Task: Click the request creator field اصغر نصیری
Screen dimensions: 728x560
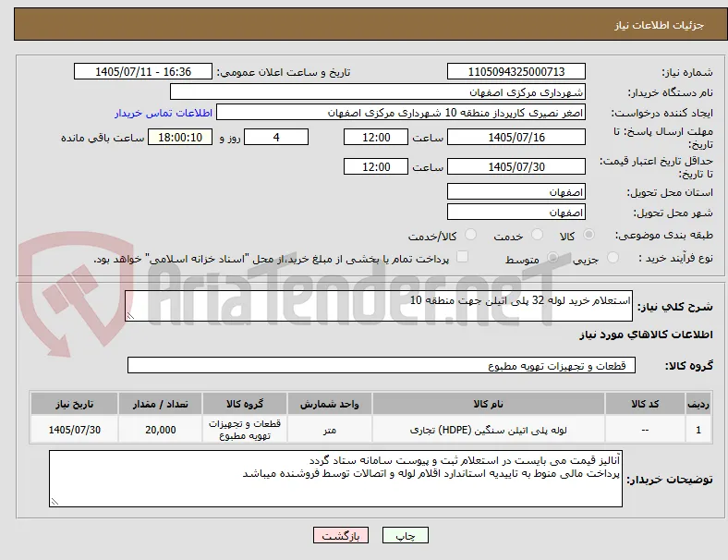Action: (x=401, y=113)
